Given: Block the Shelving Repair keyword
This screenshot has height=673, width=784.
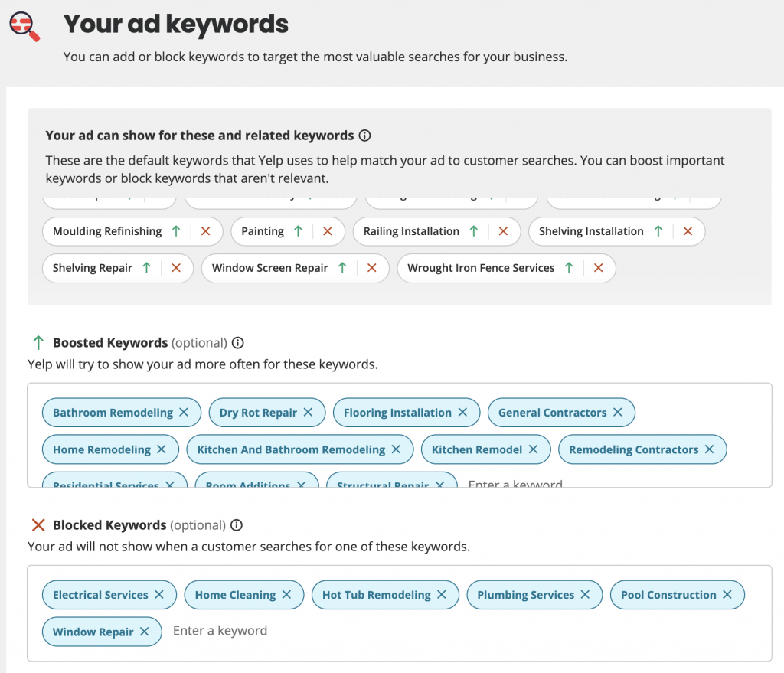Looking at the screenshot, I should 176,268.
